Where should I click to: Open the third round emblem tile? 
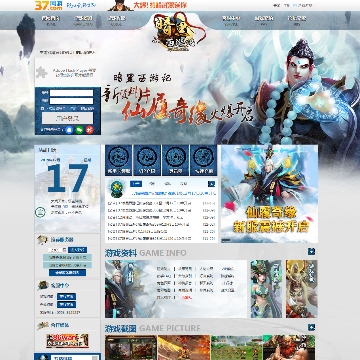175,160
